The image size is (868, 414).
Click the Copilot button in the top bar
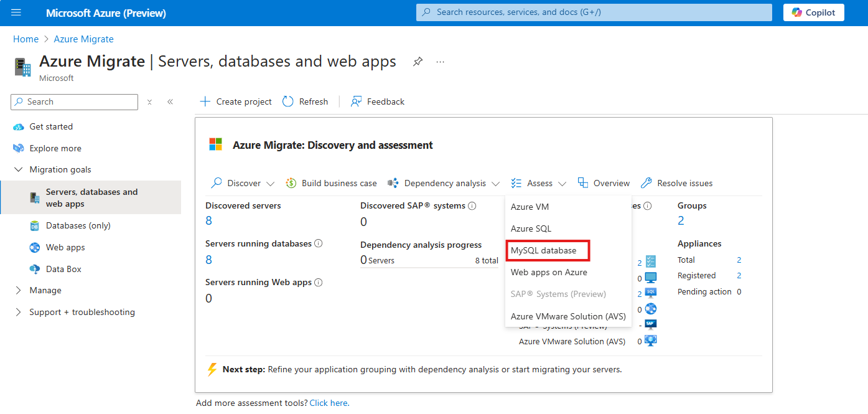pyautogui.click(x=813, y=12)
